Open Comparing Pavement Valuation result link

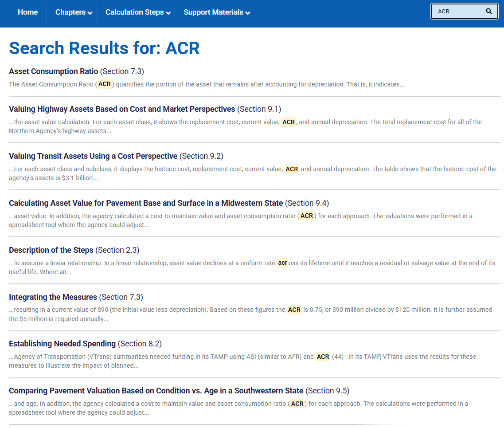pyautogui.click(x=156, y=391)
